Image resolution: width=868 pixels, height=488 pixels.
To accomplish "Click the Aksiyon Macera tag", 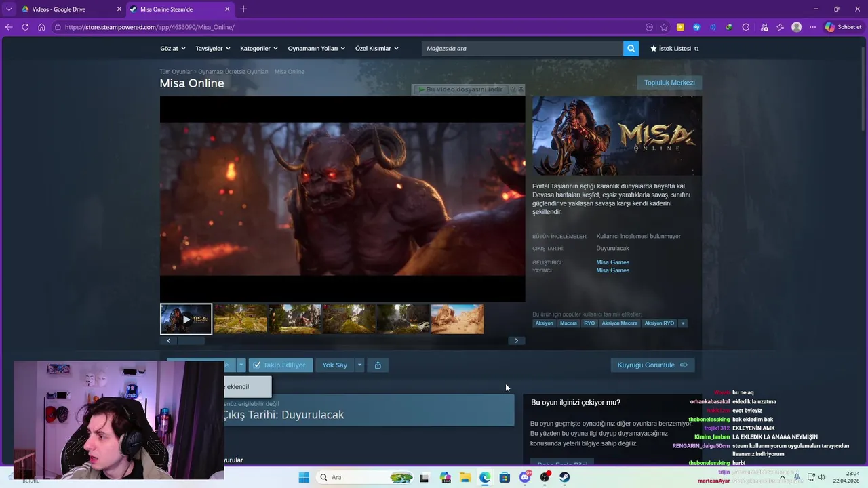I will pyautogui.click(x=620, y=323).
